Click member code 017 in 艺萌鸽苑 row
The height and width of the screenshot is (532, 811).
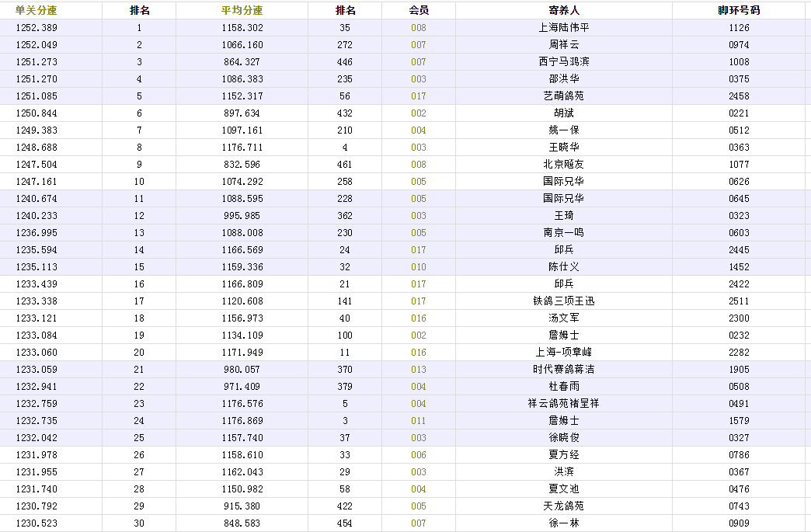(x=419, y=96)
